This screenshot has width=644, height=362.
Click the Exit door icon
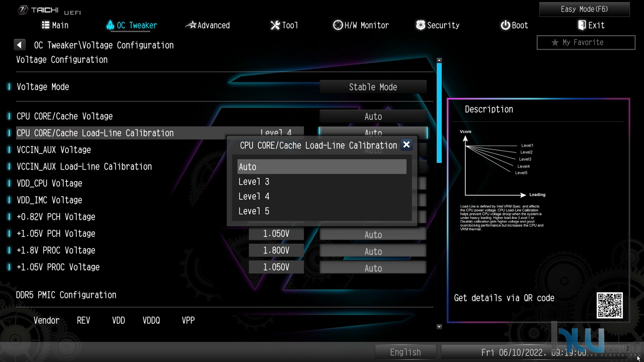point(582,25)
